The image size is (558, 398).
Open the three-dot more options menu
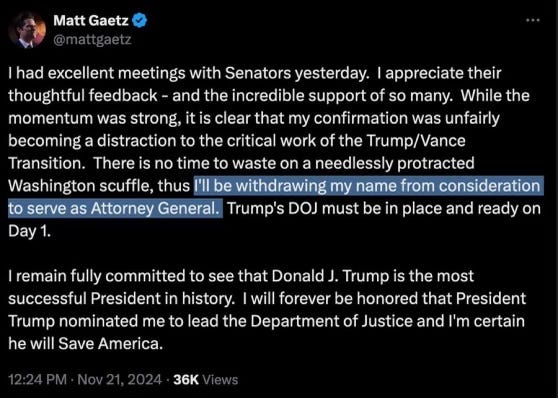[533, 20]
